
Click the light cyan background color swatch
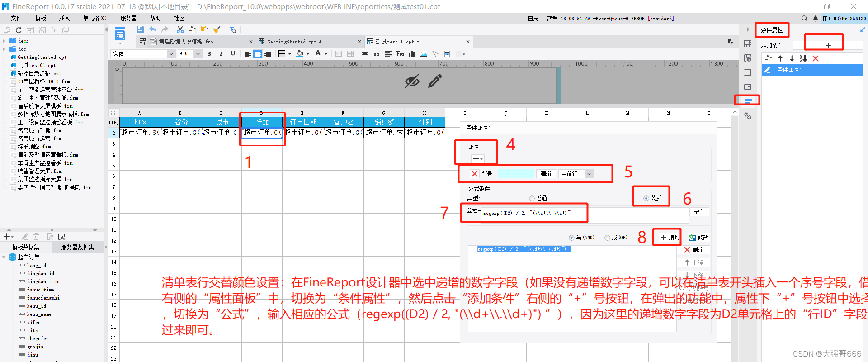516,174
